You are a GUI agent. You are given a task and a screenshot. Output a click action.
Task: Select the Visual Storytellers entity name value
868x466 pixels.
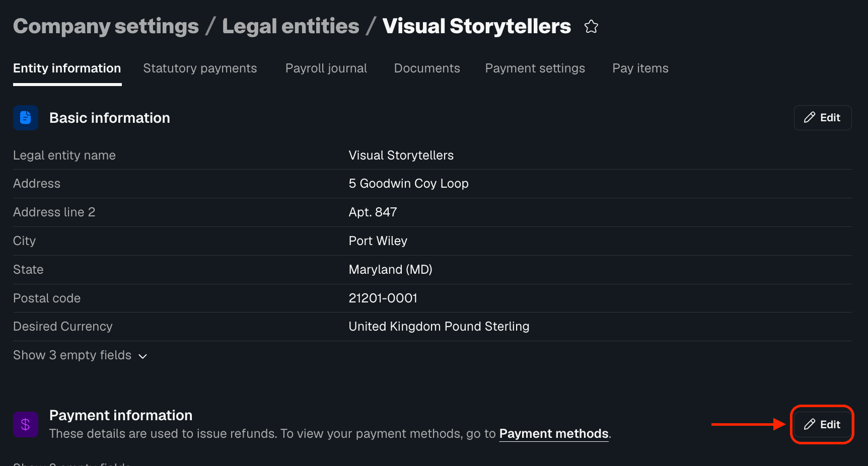point(401,156)
